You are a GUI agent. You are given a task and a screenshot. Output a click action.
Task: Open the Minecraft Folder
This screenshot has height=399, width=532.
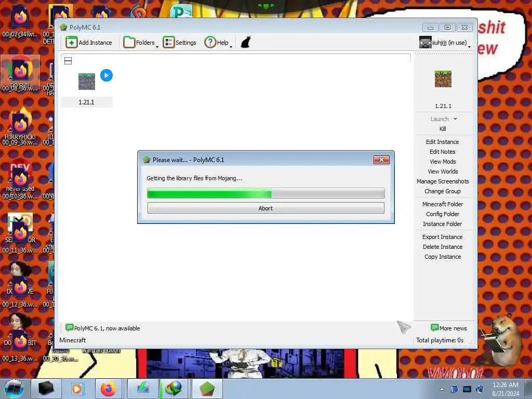(443, 204)
